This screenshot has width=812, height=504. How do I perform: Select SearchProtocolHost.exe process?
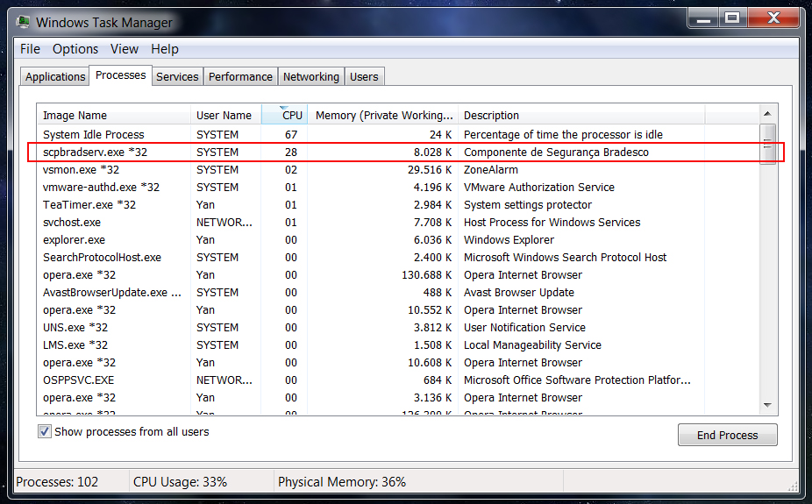click(397, 258)
